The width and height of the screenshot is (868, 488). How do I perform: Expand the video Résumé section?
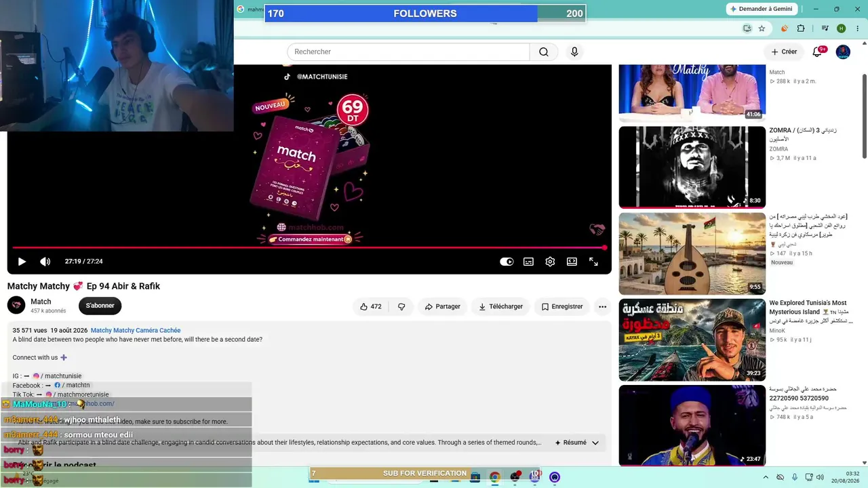(x=577, y=443)
